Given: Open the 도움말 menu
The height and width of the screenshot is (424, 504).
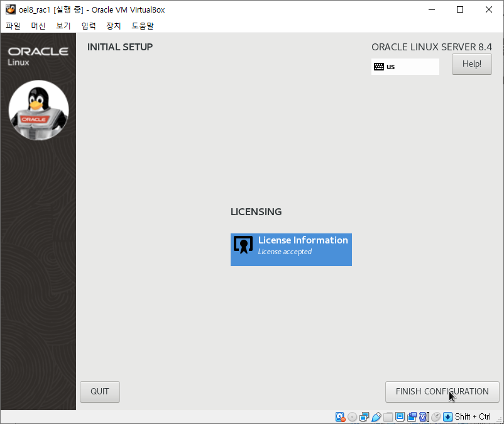Looking at the screenshot, I should click(143, 26).
